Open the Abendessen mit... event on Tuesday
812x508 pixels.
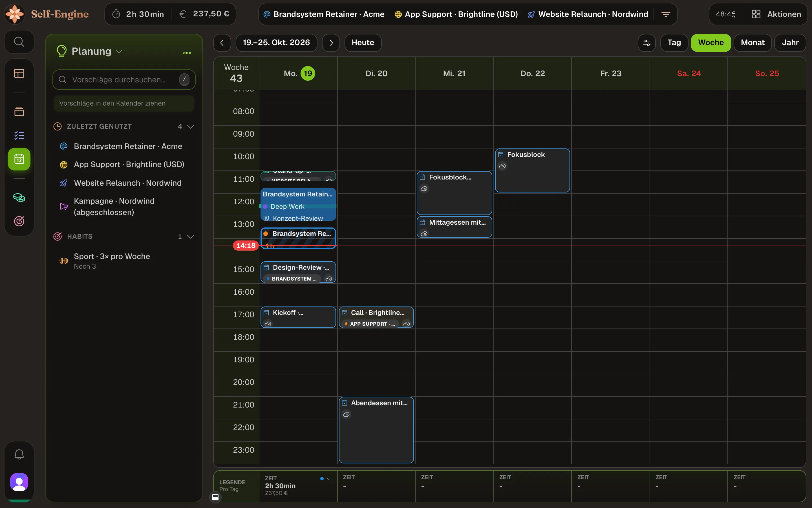[376, 430]
